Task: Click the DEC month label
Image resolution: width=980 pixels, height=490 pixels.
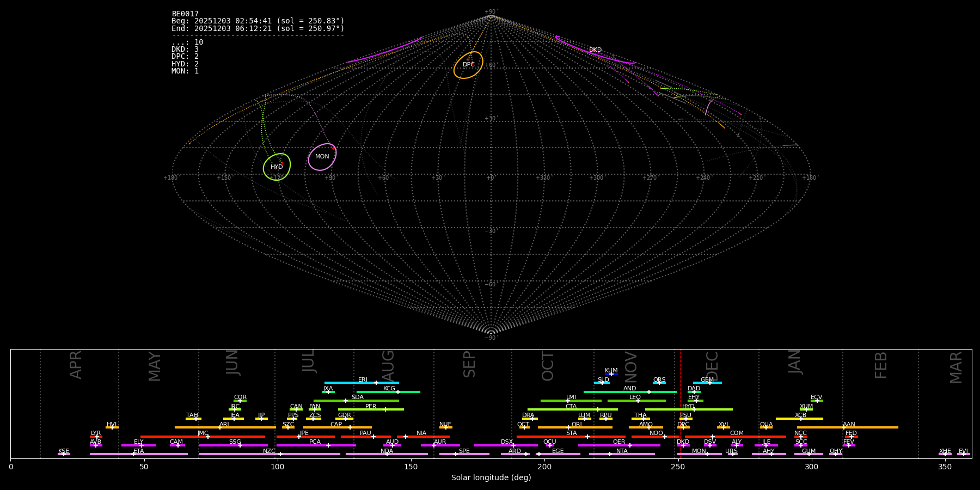Action: coord(712,365)
